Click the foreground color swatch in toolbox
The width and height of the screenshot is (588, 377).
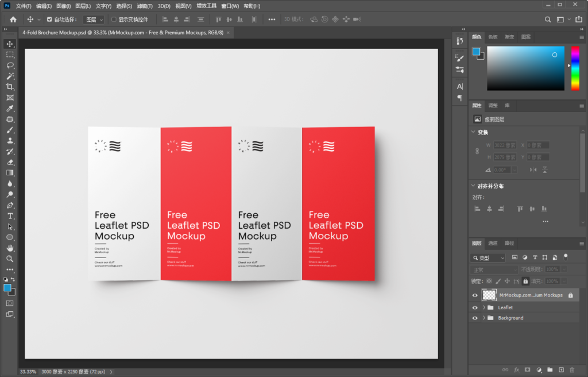tap(7, 287)
